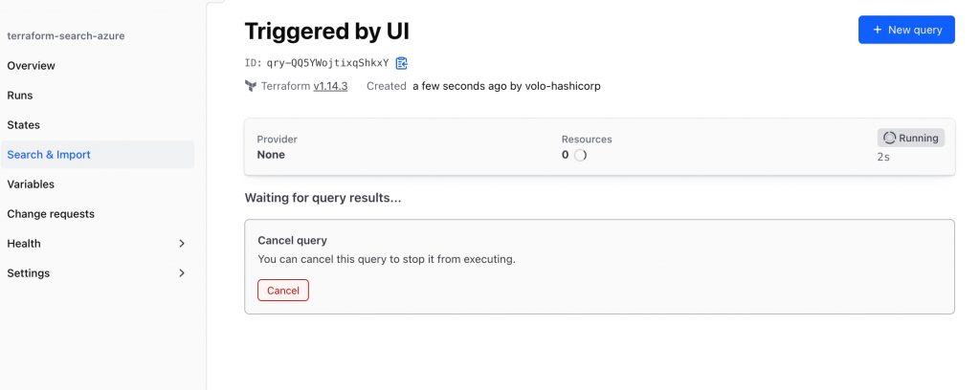Click the terraform-search-azure workspace name
Viewport: 980px width, 390px height.
tap(66, 36)
